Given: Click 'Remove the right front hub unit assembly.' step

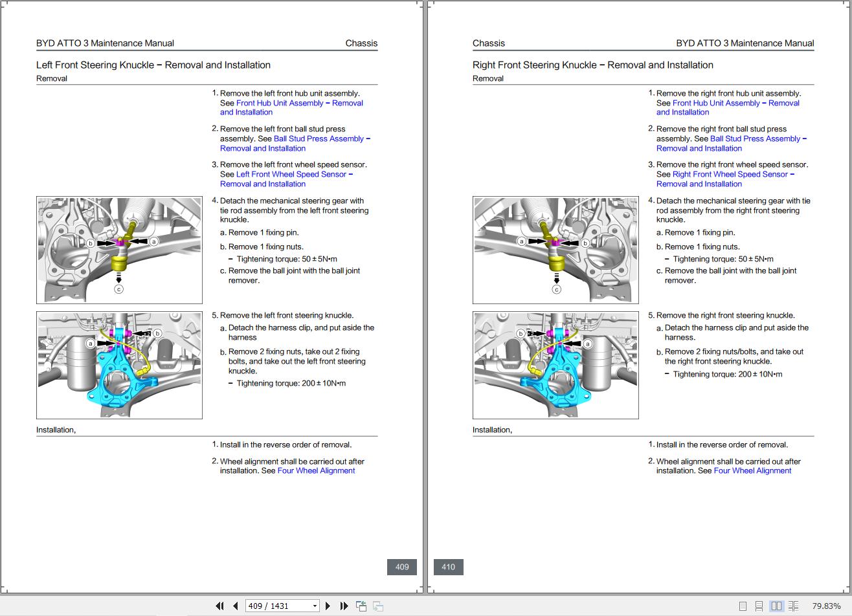Looking at the screenshot, I should coord(729,93).
